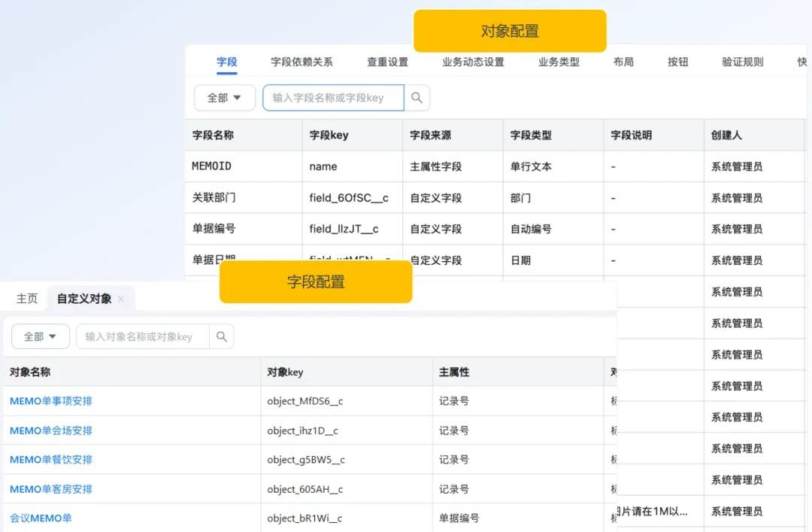Screen dimensions: 812x532
Task: Open the 查重设置 tab
Action: (387, 62)
